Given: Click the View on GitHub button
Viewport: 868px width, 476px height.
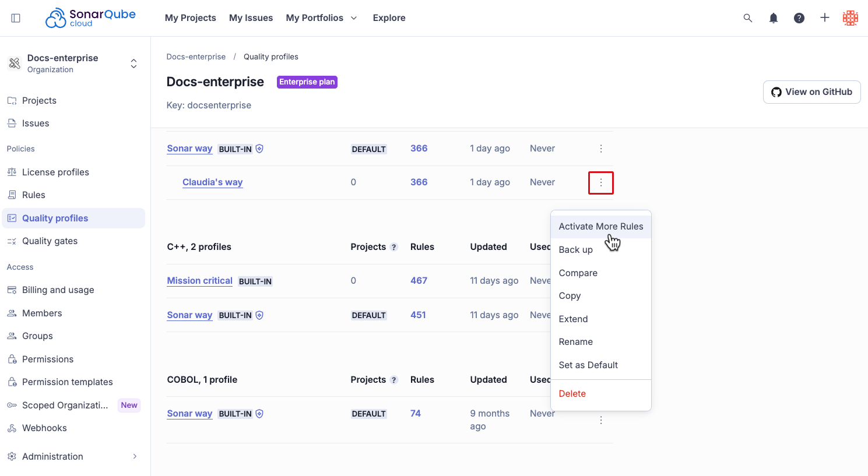Looking at the screenshot, I should tap(811, 91).
